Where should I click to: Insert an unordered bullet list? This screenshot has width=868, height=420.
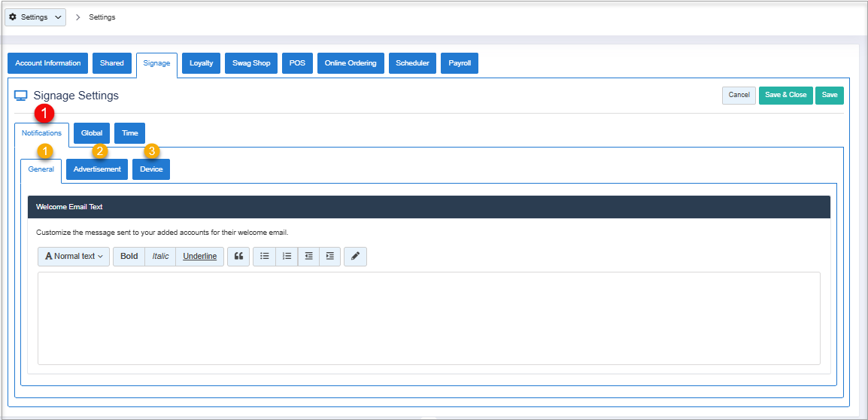click(x=265, y=257)
